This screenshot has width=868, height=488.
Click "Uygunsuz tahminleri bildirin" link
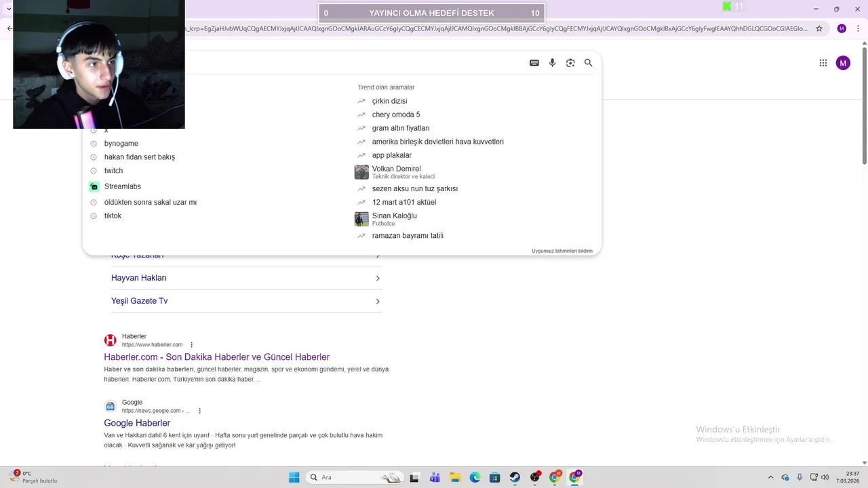(x=561, y=251)
